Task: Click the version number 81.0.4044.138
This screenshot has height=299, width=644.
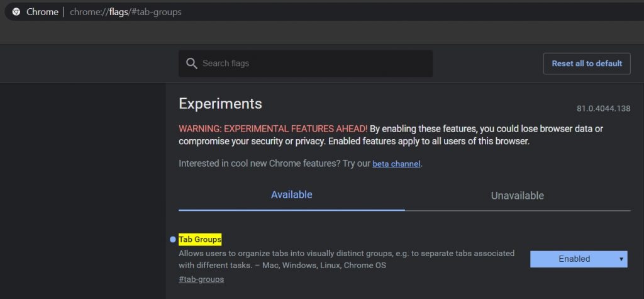Action: click(x=603, y=108)
